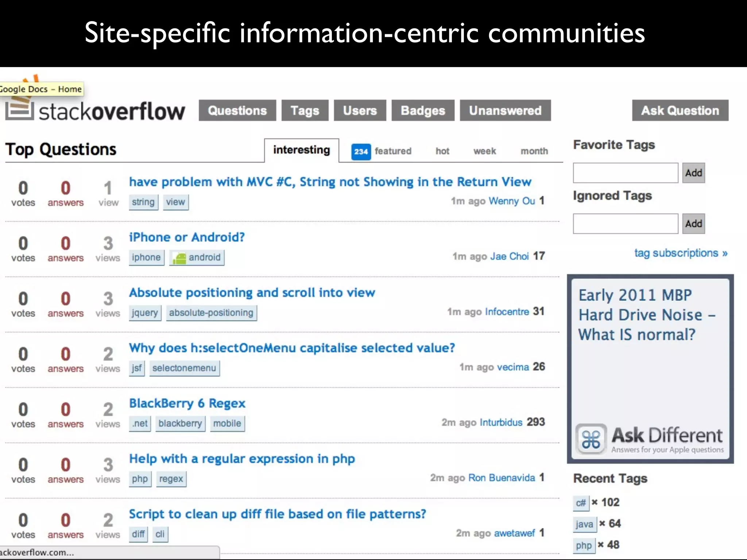Select the selectonemenu tag
The image size is (747, 560).
[x=184, y=368]
